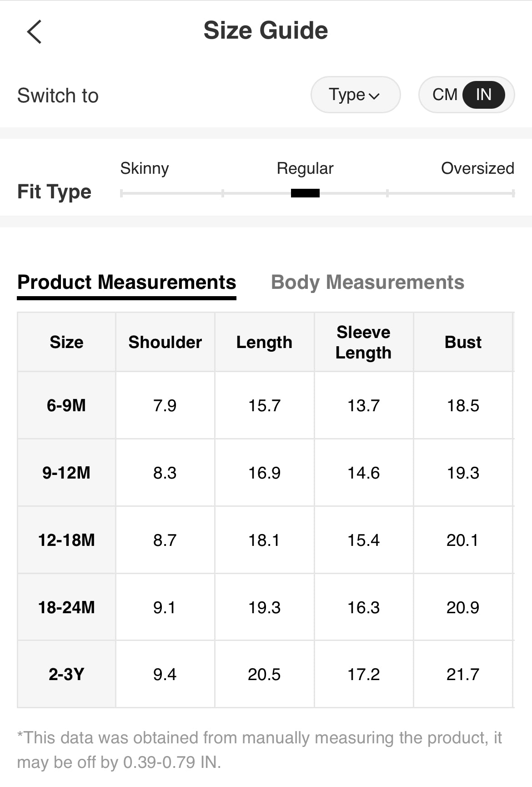Image resolution: width=532 pixels, height=787 pixels.
Task: Select the 9-12M size row header
Action: [66, 473]
